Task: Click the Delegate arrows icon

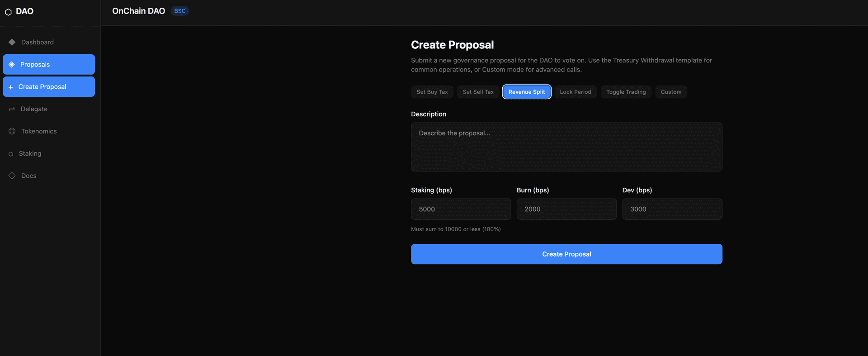Action: pyautogui.click(x=12, y=109)
